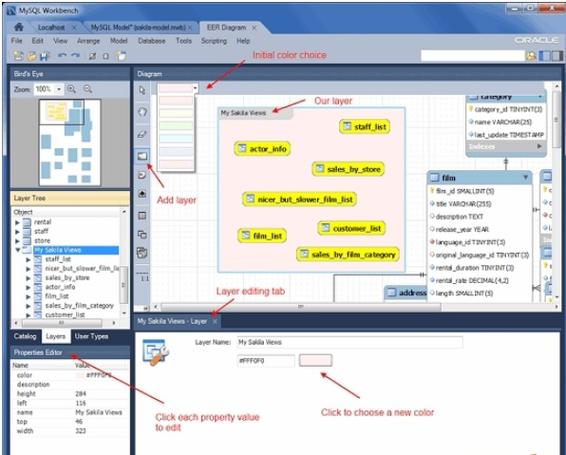Expand the store node in Layer Tree
The image size is (566, 455).
click(x=17, y=241)
